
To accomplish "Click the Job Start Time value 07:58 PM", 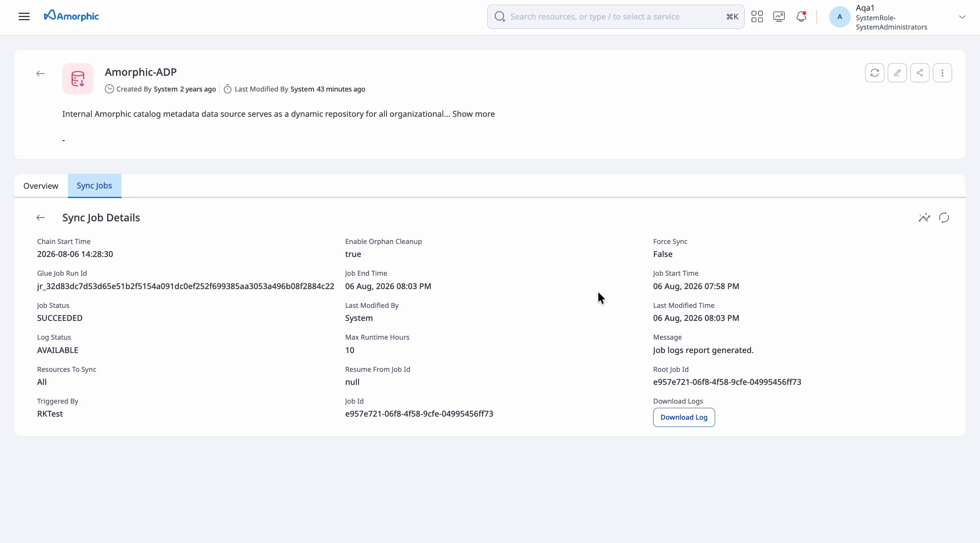I will coord(696,286).
